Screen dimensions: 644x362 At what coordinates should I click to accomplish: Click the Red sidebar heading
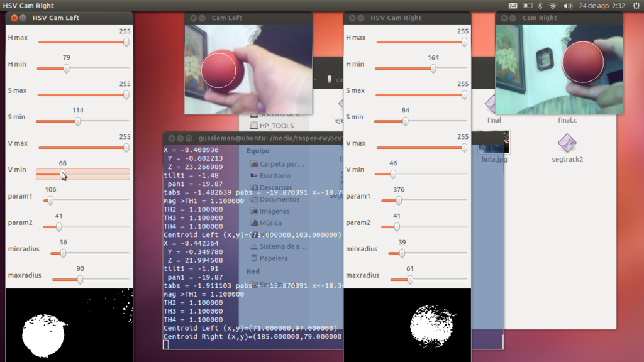(253, 271)
